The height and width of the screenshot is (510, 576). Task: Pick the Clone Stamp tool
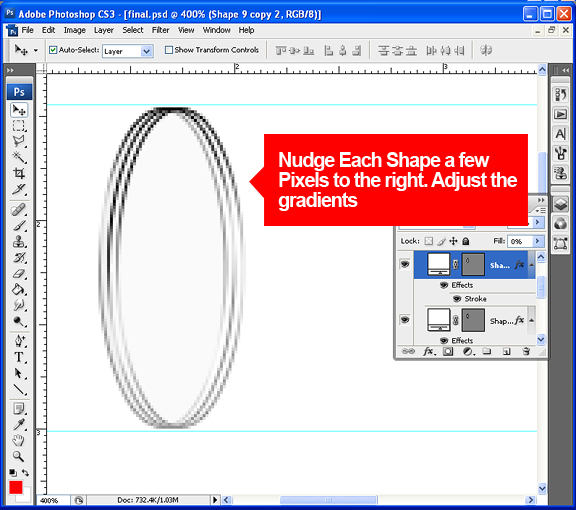[x=19, y=241]
